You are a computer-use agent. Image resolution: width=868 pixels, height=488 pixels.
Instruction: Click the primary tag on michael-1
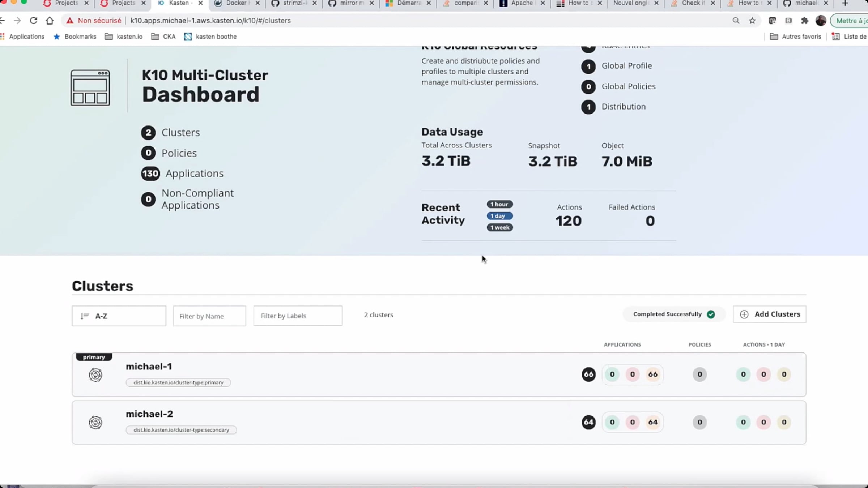[x=94, y=357]
